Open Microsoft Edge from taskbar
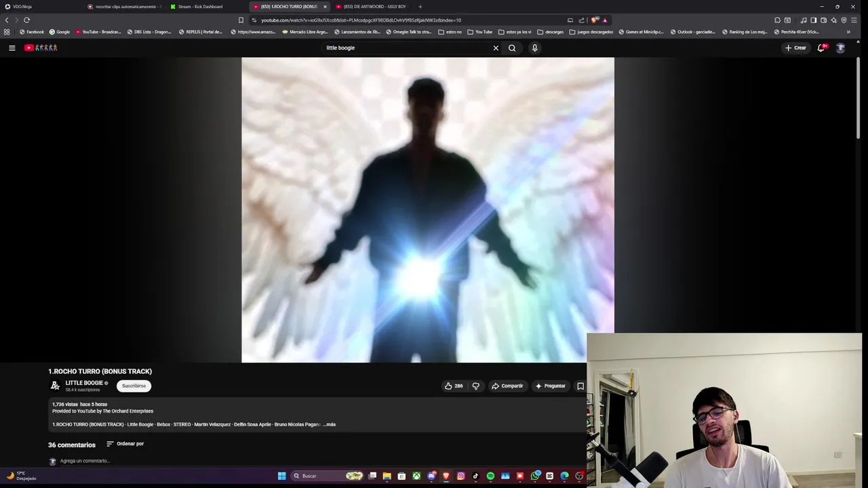The image size is (868, 488). (564, 476)
